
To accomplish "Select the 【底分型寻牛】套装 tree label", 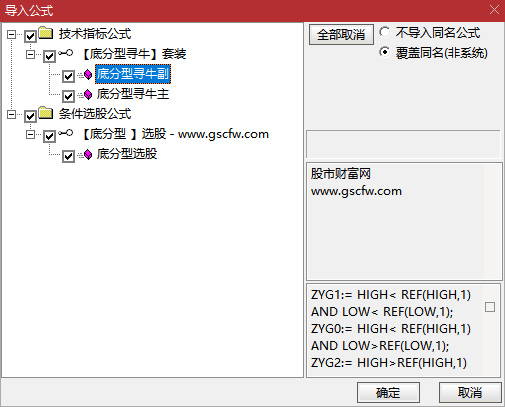I will [x=134, y=54].
